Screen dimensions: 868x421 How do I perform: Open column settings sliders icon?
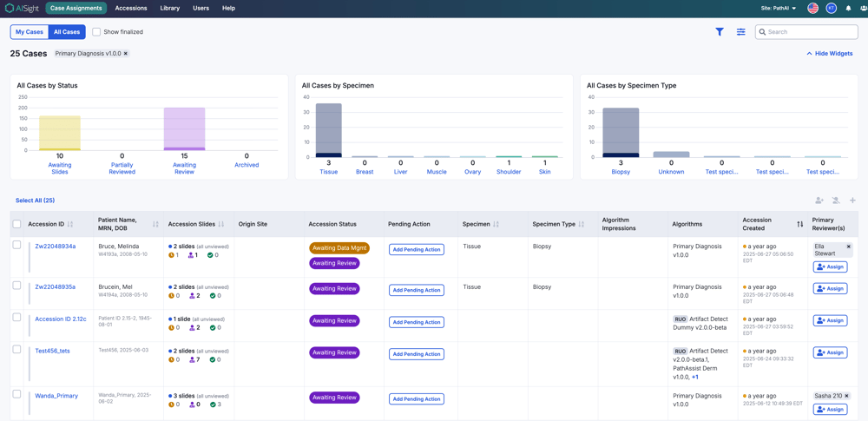click(740, 32)
